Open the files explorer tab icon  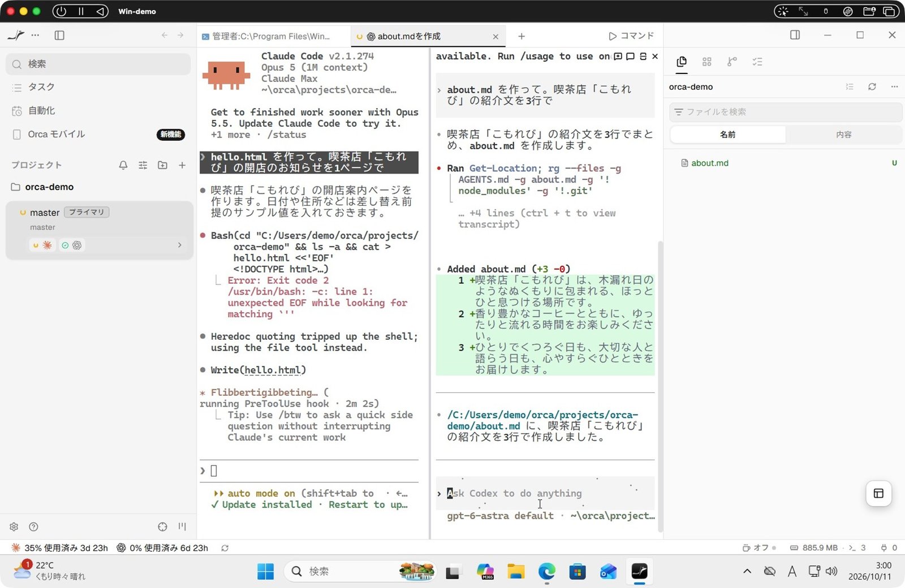(682, 62)
